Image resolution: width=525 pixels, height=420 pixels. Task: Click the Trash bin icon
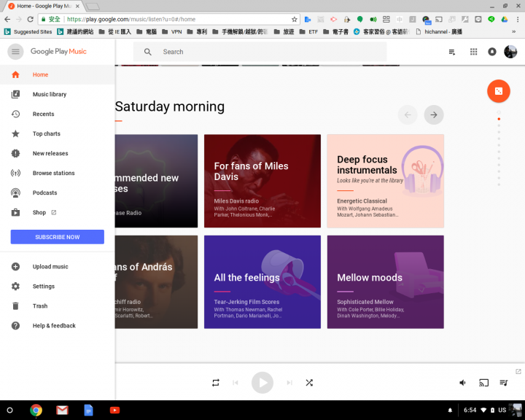[x=15, y=306]
